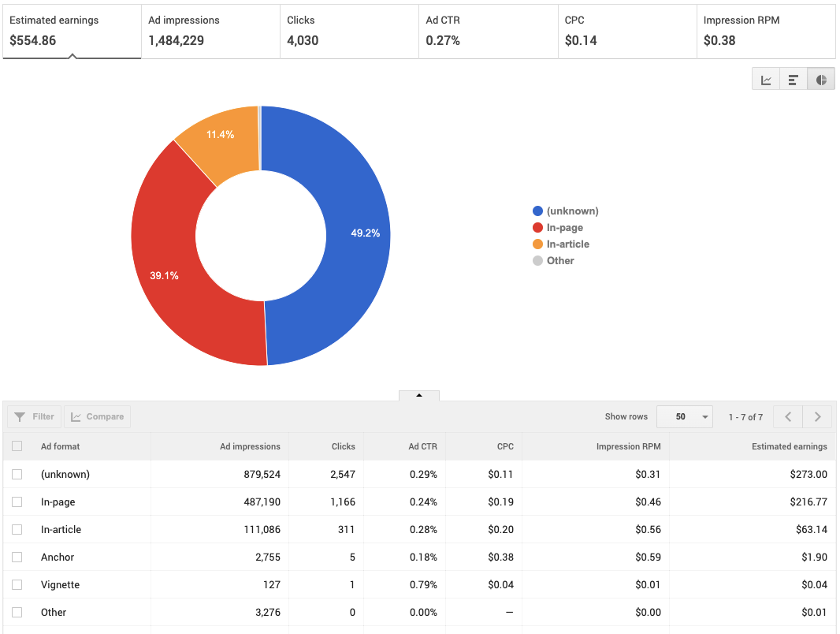Image resolution: width=840 pixels, height=634 pixels.
Task: Click the next page chevron arrow
Action: 817,416
